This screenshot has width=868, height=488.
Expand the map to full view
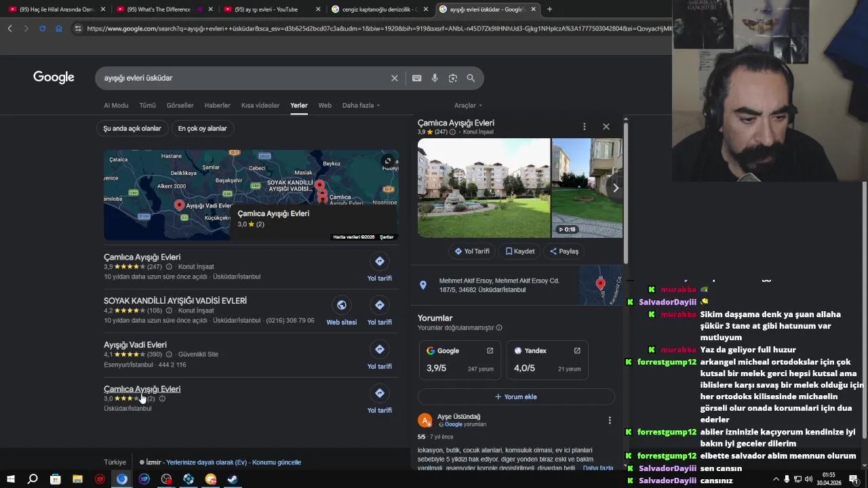coord(387,161)
